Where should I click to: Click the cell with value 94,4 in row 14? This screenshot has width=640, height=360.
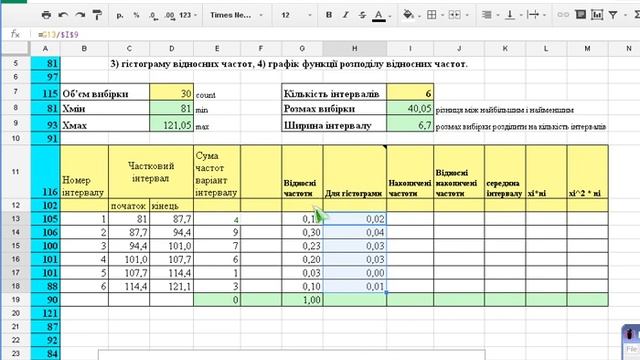point(171,232)
